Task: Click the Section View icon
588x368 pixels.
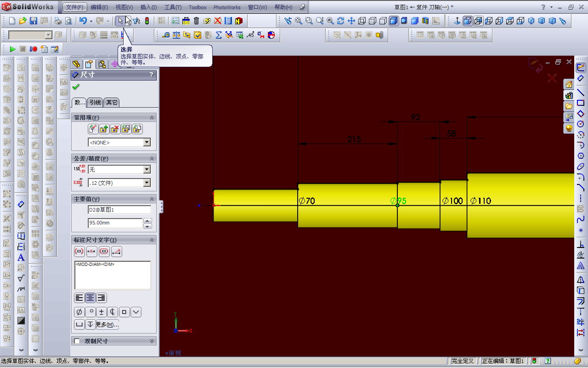Action: [x=425, y=21]
